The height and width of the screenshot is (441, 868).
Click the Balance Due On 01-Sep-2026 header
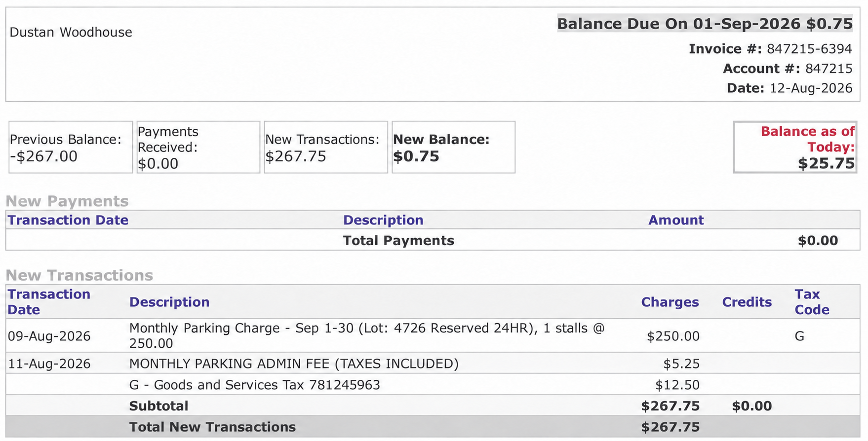point(705,24)
